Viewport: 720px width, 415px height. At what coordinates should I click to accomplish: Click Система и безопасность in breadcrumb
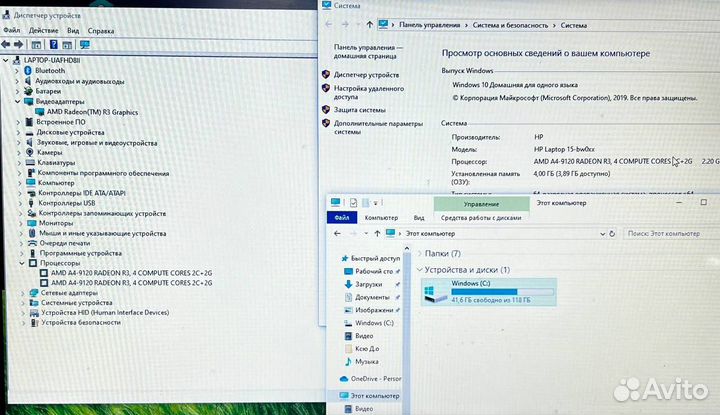tap(510, 25)
